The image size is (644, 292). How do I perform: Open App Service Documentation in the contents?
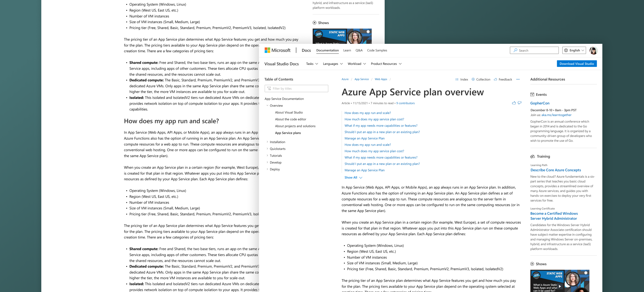pos(284,99)
